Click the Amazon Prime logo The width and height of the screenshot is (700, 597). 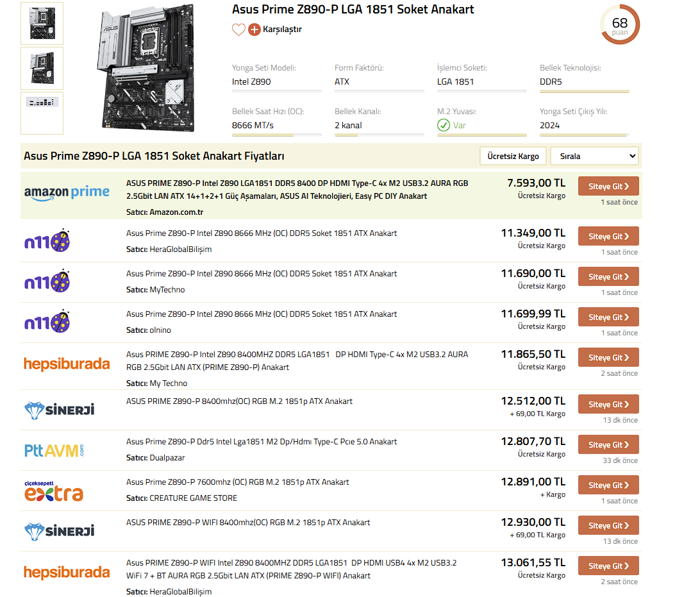click(67, 192)
